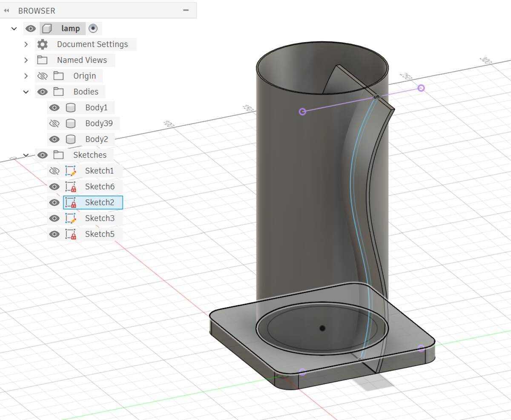This screenshot has width=511, height=420.
Task: Click the Sketch1 sketch icon
Action: (x=71, y=171)
